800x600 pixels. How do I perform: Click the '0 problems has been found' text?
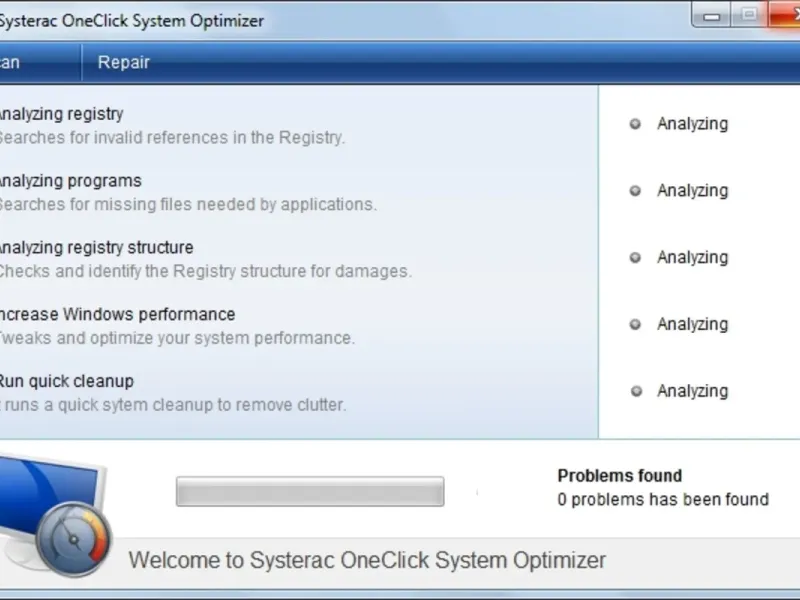(x=663, y=499)
